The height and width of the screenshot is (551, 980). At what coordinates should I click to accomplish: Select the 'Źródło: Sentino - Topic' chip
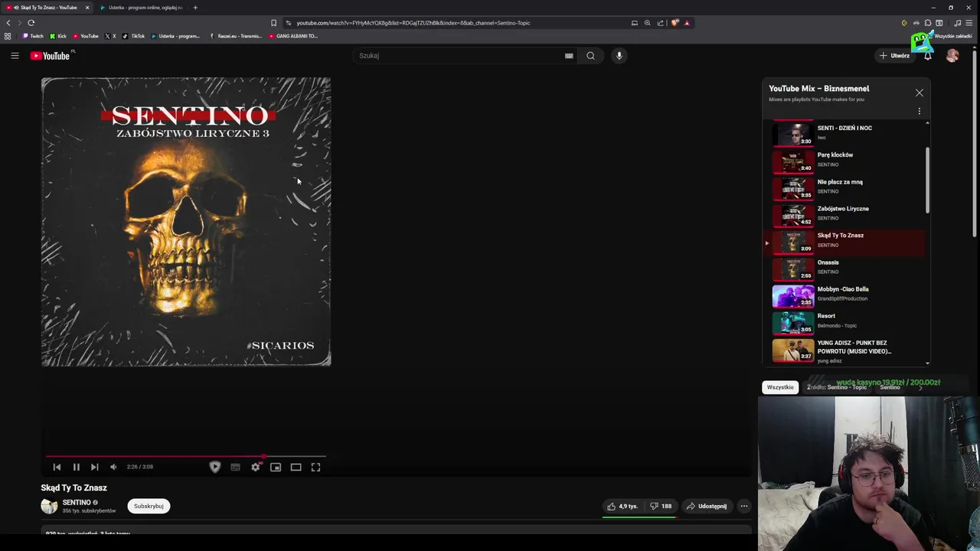tap(836, 387)
